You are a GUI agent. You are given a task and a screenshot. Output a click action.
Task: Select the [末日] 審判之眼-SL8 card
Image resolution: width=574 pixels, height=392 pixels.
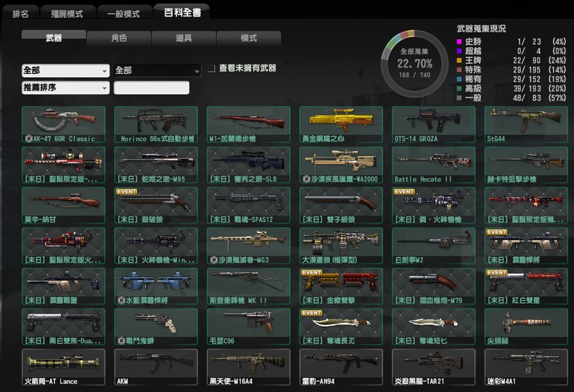pyautogui.click(x=249, y=165)
